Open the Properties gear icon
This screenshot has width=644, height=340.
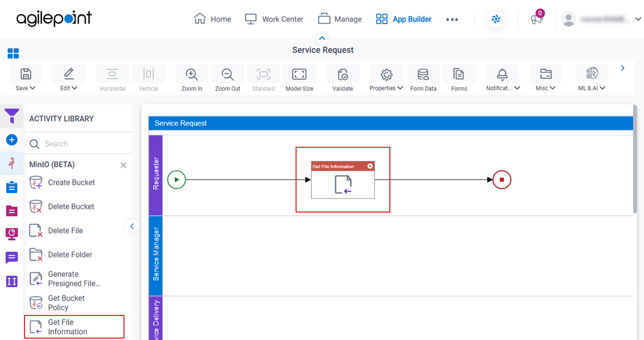tap(386, 74)
